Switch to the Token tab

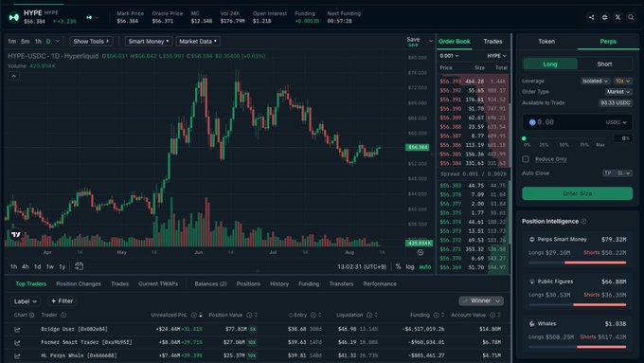(x=546, y=42)
